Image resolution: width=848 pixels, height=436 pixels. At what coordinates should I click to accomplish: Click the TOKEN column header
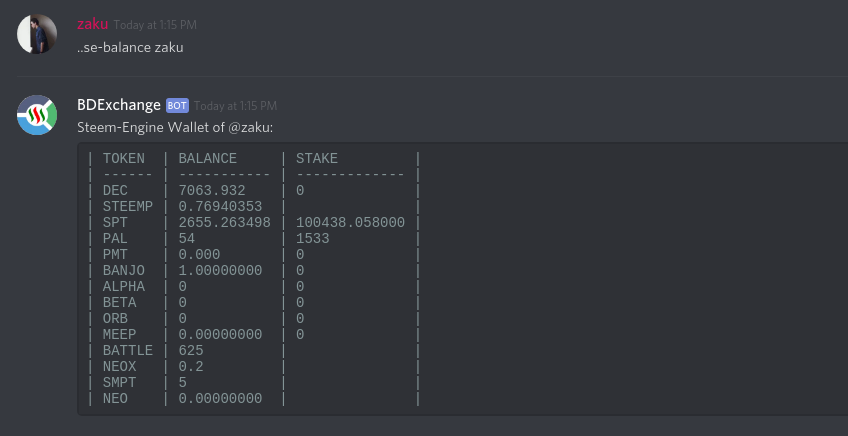[x=124, y=158]
